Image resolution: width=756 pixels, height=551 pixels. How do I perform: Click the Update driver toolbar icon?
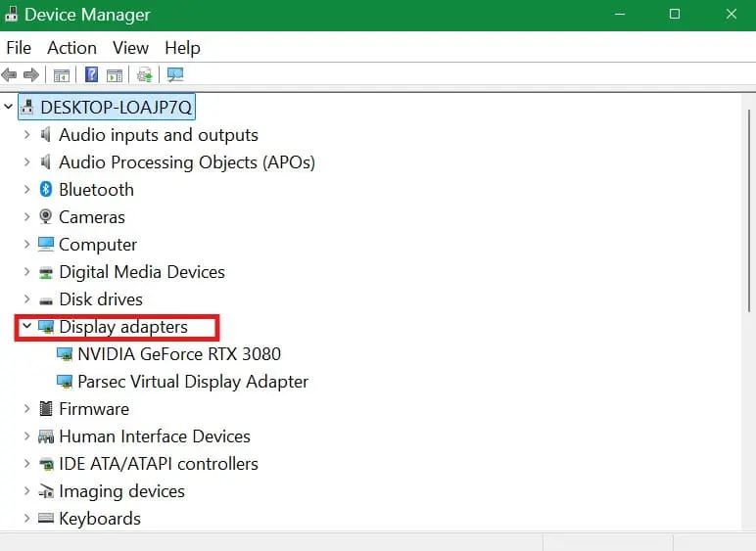pos(144,74)
